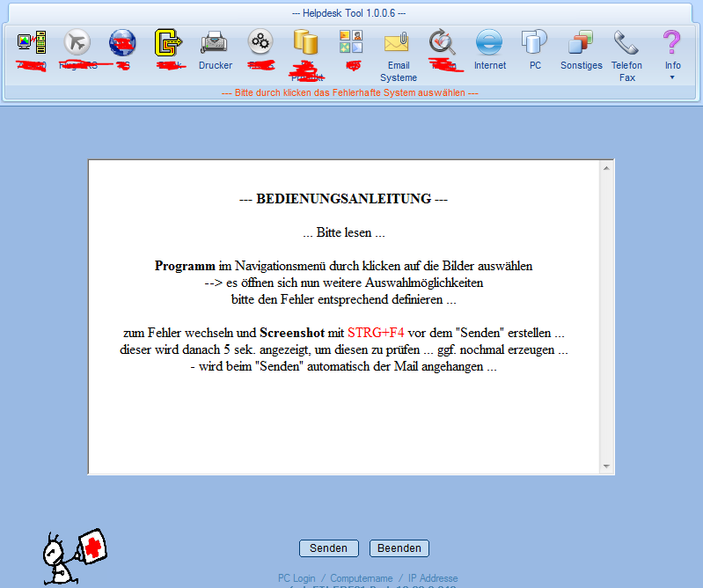Click the gold database cylinders icon
This screenshot has width=703, height=588.
coord(305,41)
